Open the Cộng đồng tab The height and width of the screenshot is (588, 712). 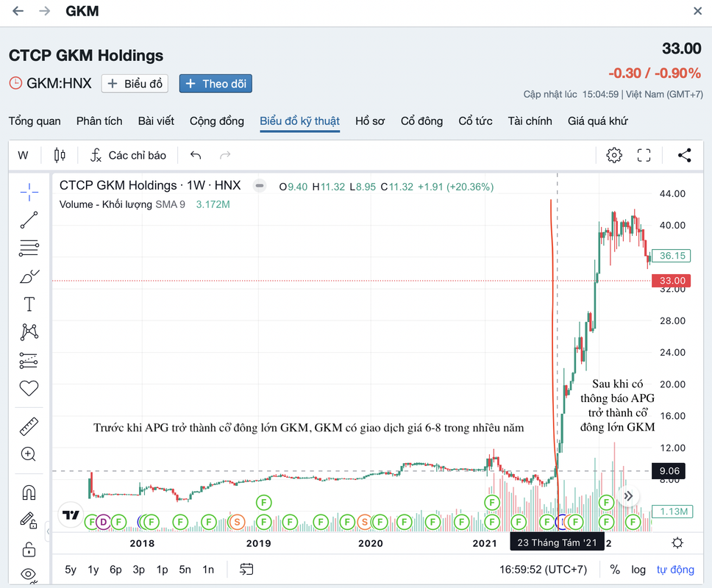click(217, 121)
